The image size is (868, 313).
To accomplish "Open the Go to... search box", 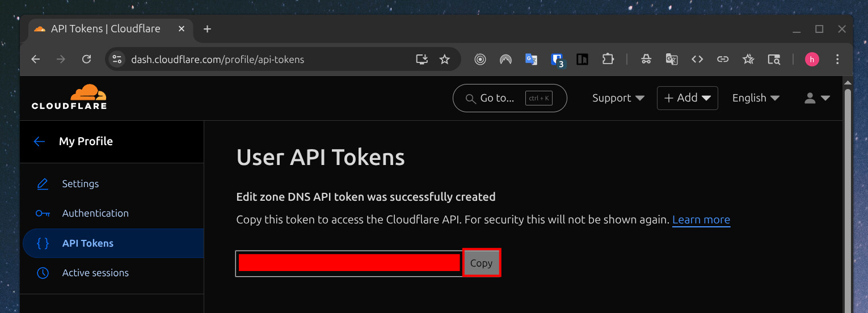I will [x=509, y=98].
